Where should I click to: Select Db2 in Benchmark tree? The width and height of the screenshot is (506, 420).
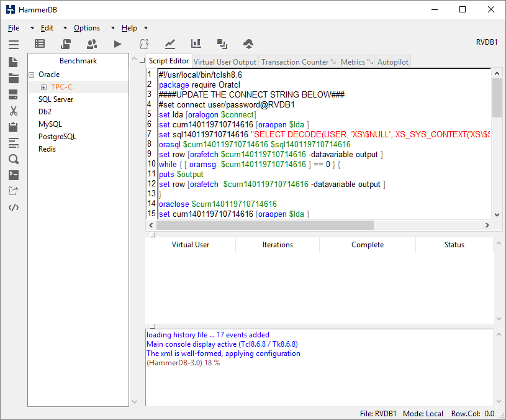45,112
